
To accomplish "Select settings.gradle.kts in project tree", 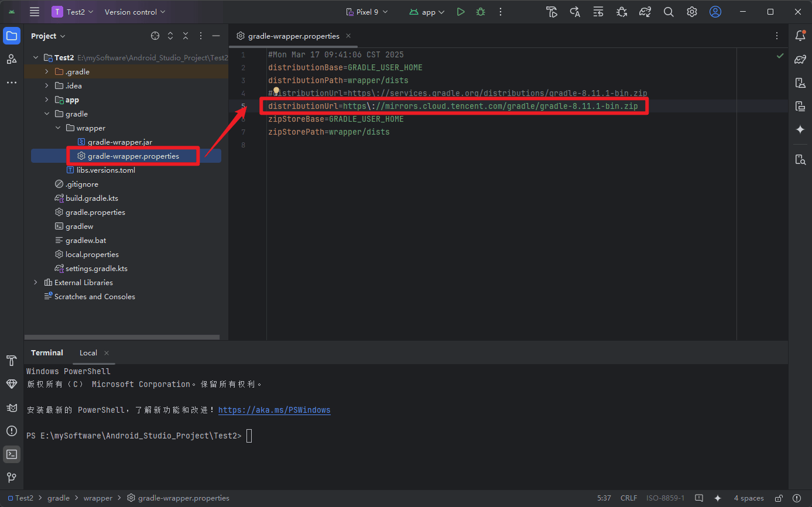I will (x=96, y=269).
